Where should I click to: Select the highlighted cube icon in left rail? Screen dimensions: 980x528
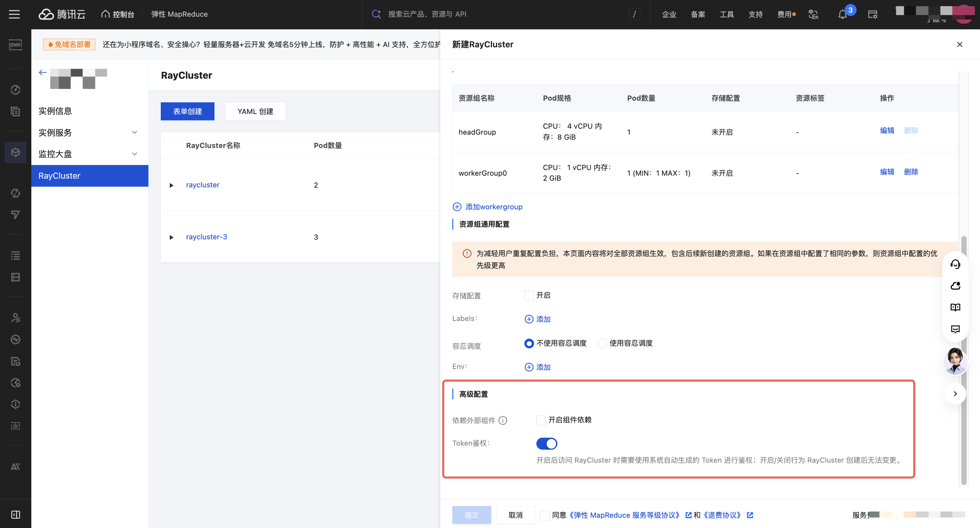[x=16, y=152]
